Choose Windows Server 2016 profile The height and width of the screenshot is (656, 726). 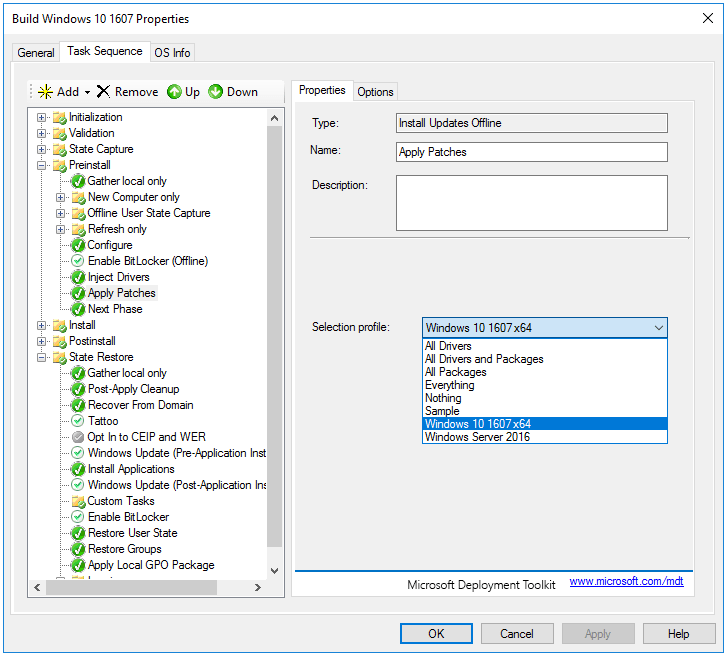coord(544,437)
